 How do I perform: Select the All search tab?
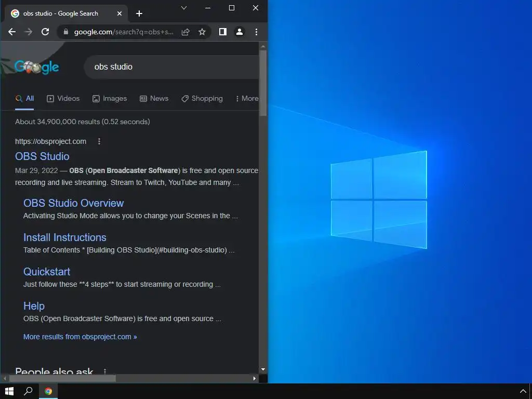(25, 99)
